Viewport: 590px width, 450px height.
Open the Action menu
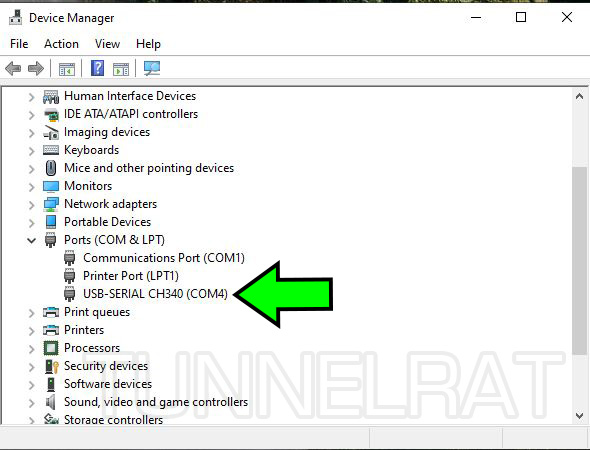61,44
